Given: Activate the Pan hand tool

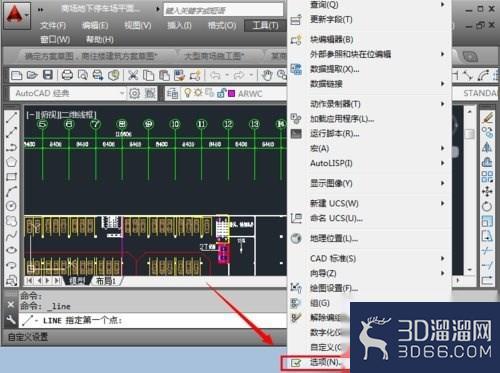Looking at the screenshot, I should point(267,75).
